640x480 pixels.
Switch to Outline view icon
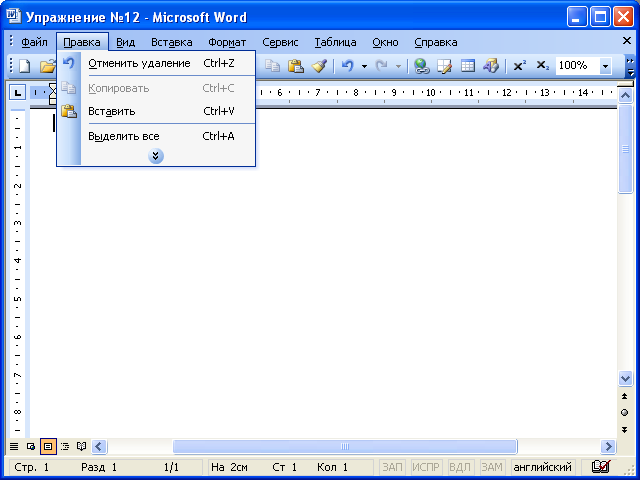tap(65, 447)
